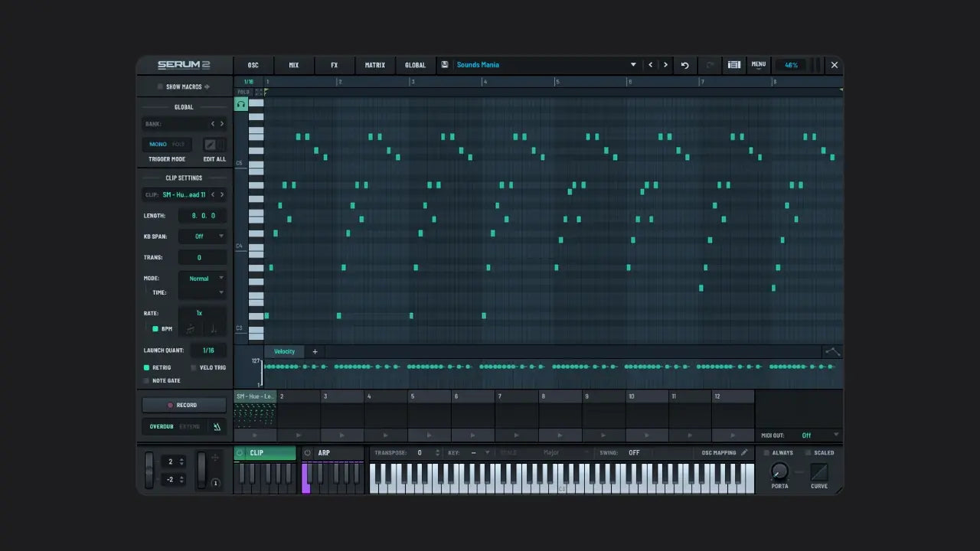The width and height of the screenshot is (980, 551).
Task: Open the MATRIX tab
Action: pyautogui.click(x=375, y=65)
